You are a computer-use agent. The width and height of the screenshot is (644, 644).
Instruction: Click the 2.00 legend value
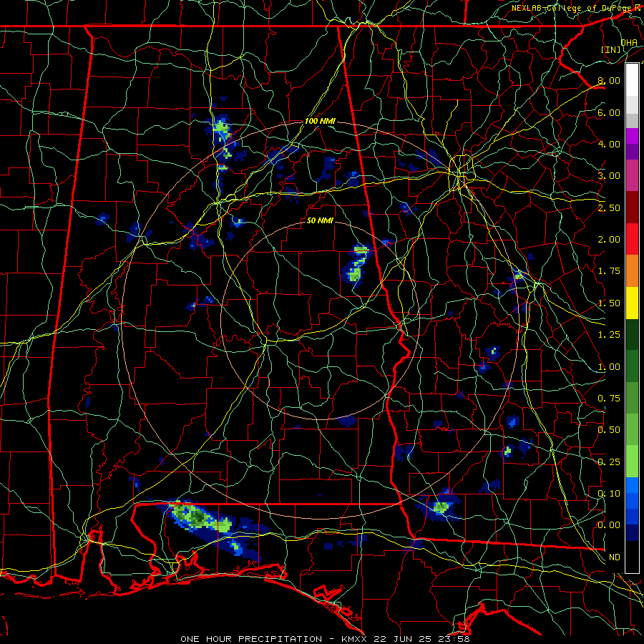click(x=609, y=240)
